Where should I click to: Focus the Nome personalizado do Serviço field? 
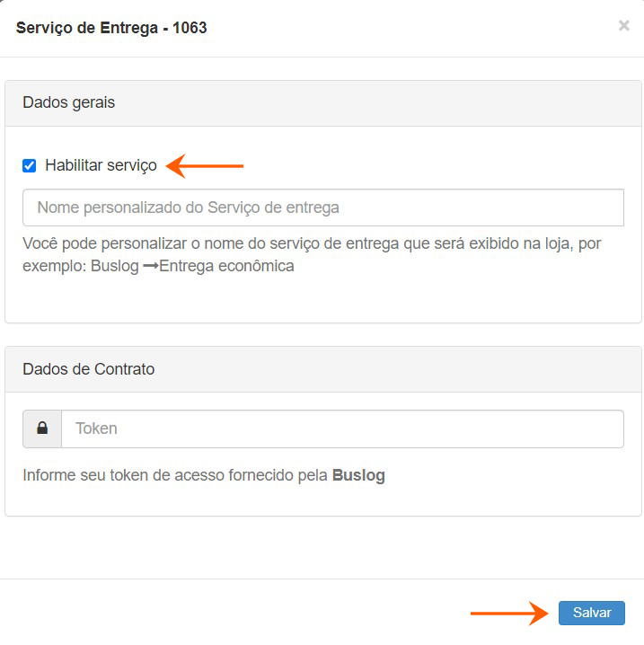[322, 208]
